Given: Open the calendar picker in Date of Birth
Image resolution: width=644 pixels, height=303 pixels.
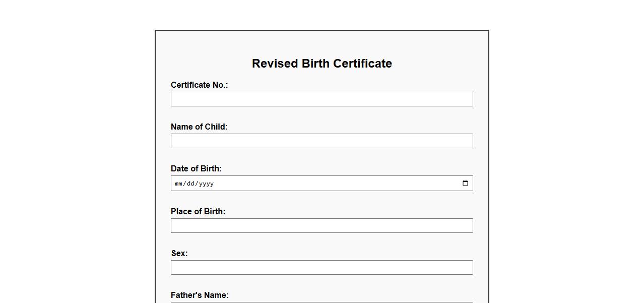Looking at the screenshot, I should (465, 183).
